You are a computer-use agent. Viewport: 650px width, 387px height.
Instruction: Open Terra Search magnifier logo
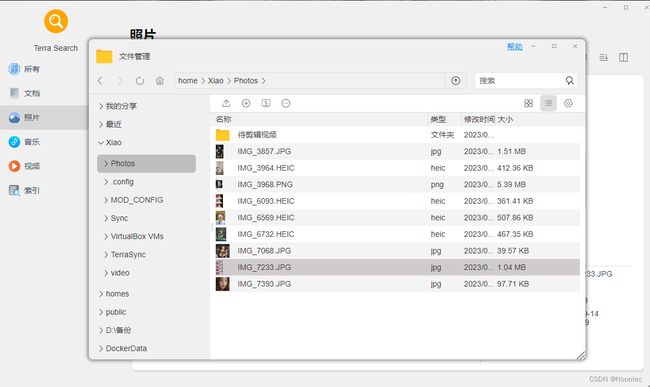56,21
